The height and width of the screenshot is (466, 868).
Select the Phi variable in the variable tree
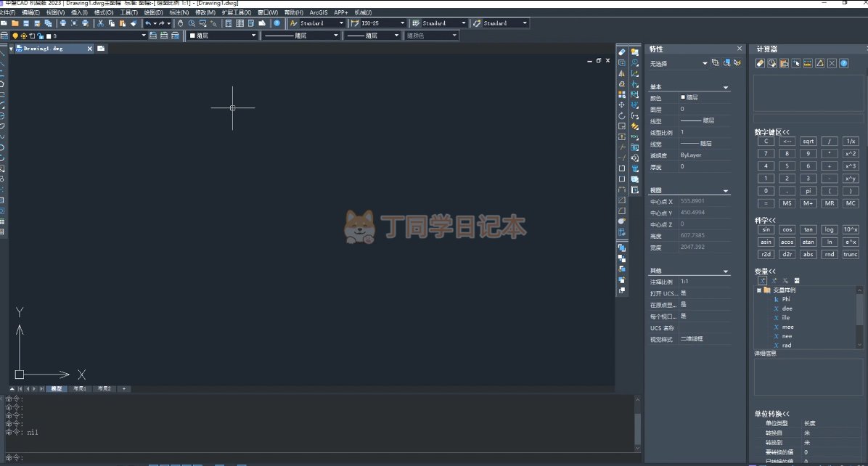click(786, 299)
